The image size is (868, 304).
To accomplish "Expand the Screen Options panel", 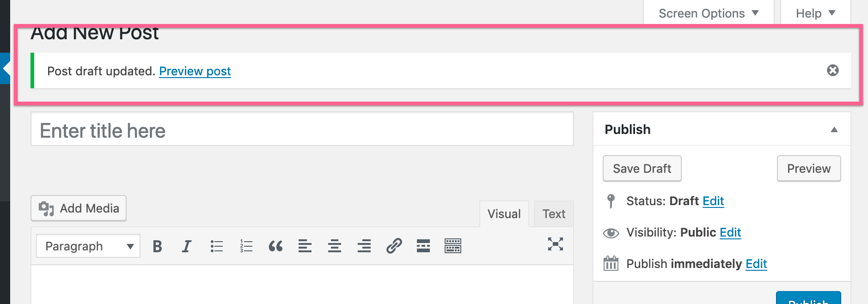I will click(x=708, y=13).
